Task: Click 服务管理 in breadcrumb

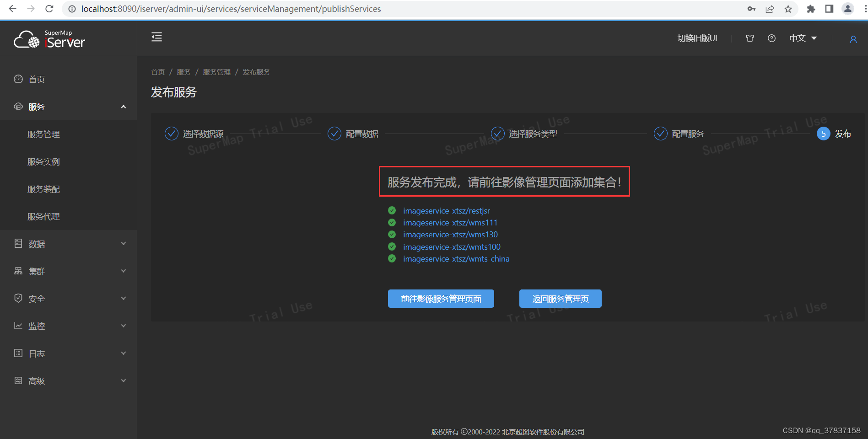Action: tap(216, 72)
